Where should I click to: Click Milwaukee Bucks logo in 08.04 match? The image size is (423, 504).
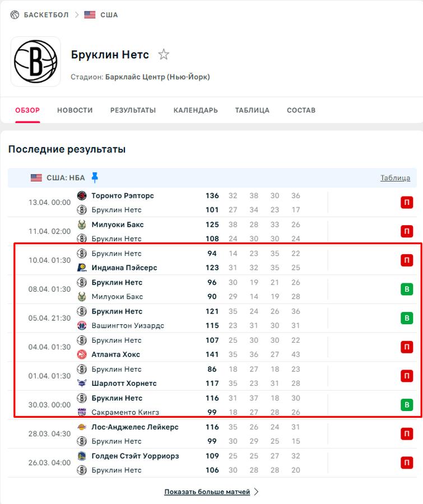click(x=82, y=296)
